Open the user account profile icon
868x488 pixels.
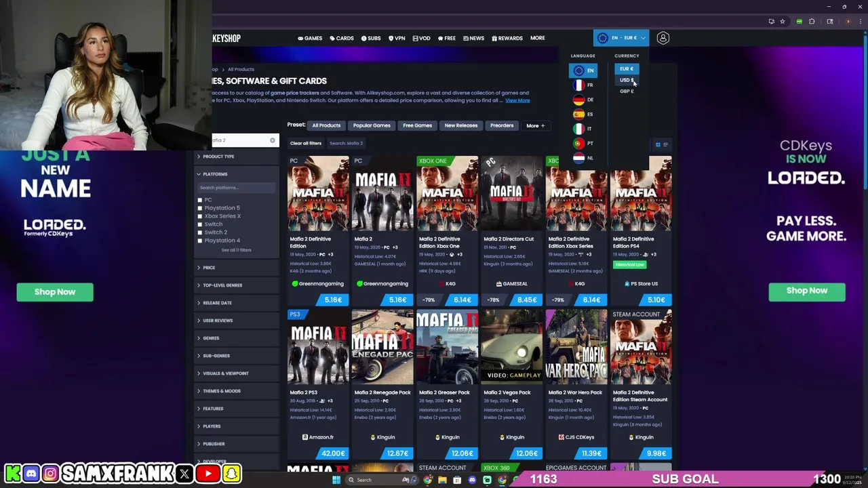663,38
